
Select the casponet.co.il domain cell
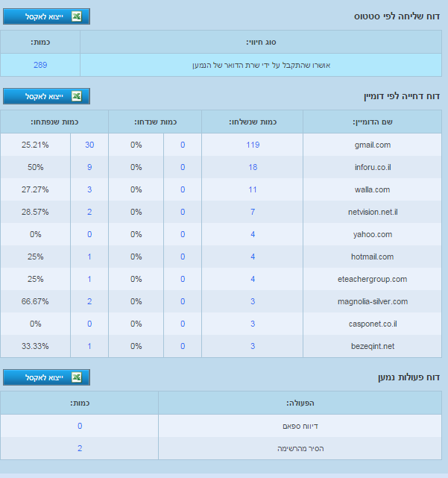372,324
